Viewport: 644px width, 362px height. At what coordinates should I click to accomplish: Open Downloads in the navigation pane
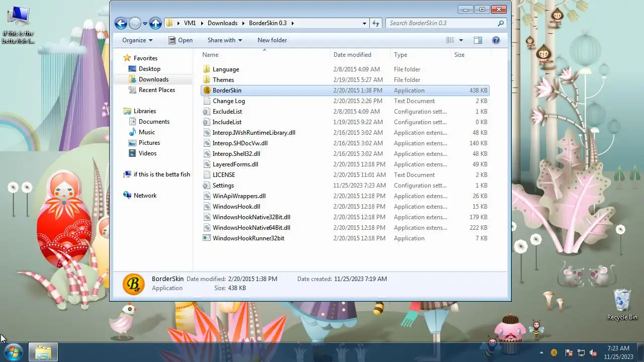pos(153,79)
